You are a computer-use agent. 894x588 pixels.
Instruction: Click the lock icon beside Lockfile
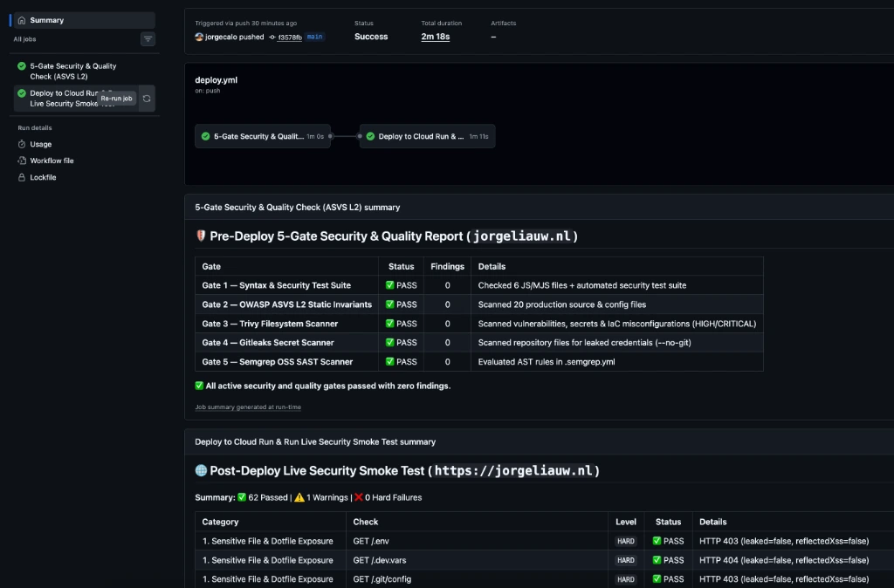[x=22, y=177]
